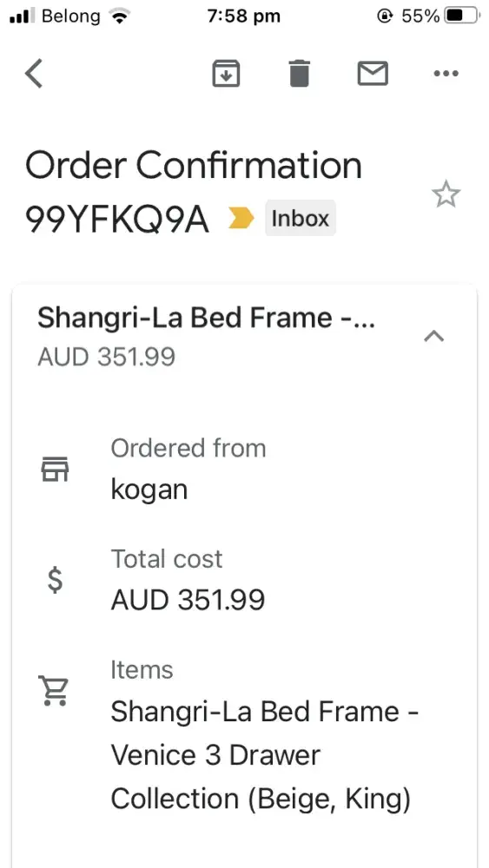Open the three-dot more options menu
This screenshot has height=868, width=489.
click(x=446, y=73)
